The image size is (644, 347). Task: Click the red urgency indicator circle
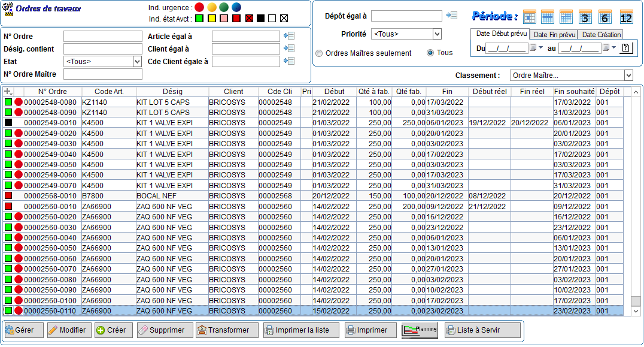point(199,7)
